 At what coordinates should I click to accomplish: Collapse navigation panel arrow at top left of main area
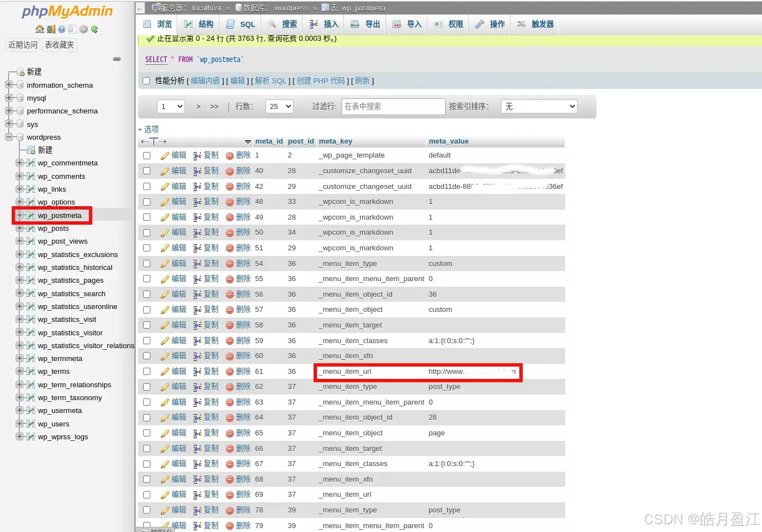pos(140,8)
